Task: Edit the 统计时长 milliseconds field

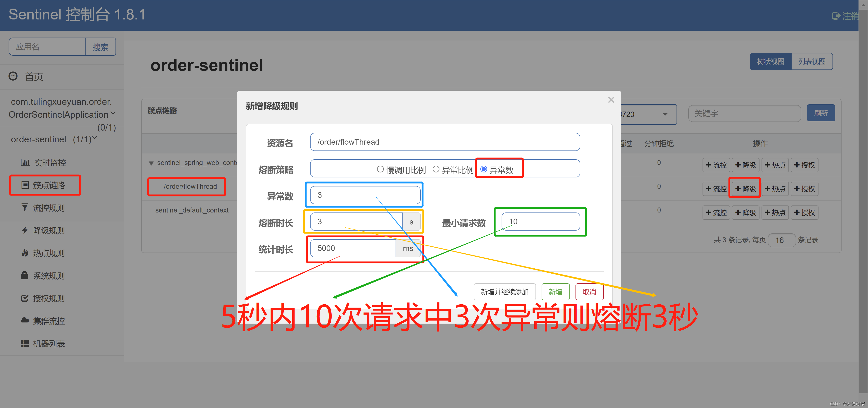Action: click(x=353, y=248)
